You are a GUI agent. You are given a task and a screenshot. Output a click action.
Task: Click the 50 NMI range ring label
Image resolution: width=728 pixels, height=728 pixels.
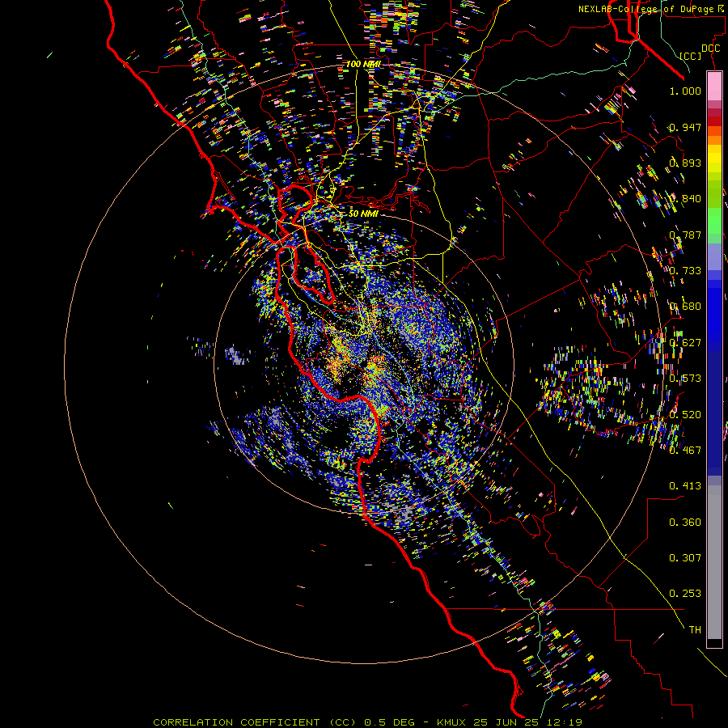pyautogui.click(x=363, y=214)
